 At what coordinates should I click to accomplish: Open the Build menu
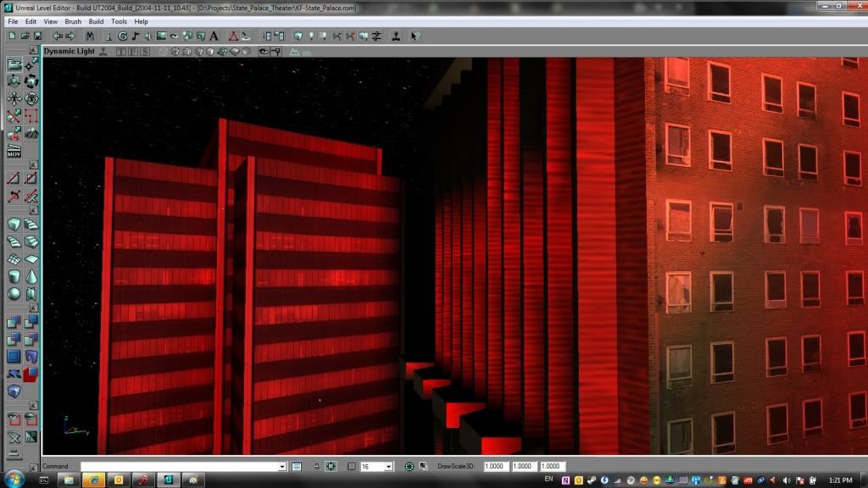pyautogui.click(x=96, y=21)
